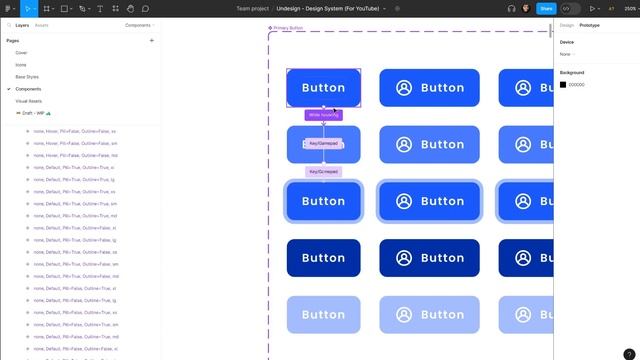The image size is (640, 360).
Task: Select layer 'none, Hover, Pill=False, Outline=False, xs'
Action: (x=75, y=131)
